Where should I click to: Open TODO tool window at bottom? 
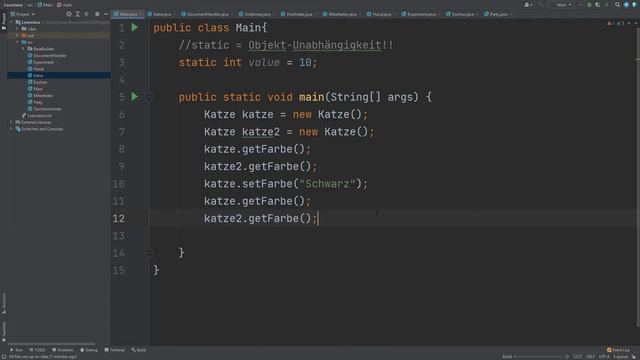(38, 350)
